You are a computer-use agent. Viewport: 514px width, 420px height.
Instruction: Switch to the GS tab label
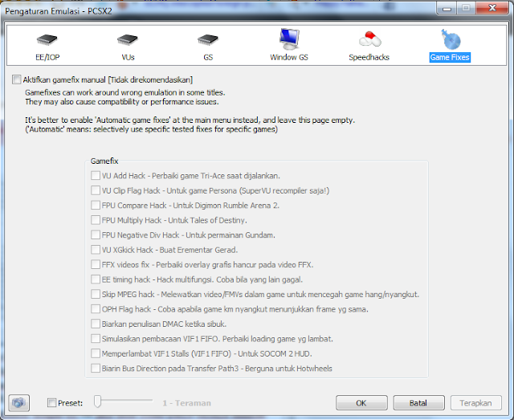(208, 57)
